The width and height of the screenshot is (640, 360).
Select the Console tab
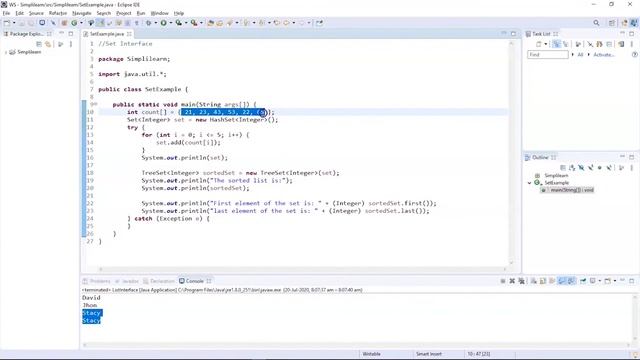tap(195, 281)
